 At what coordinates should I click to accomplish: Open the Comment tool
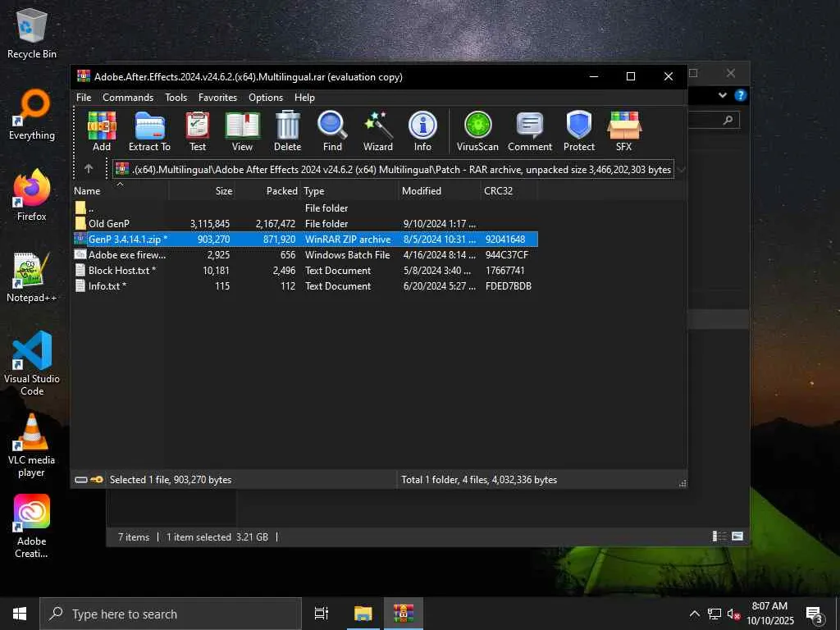[530, 131]
